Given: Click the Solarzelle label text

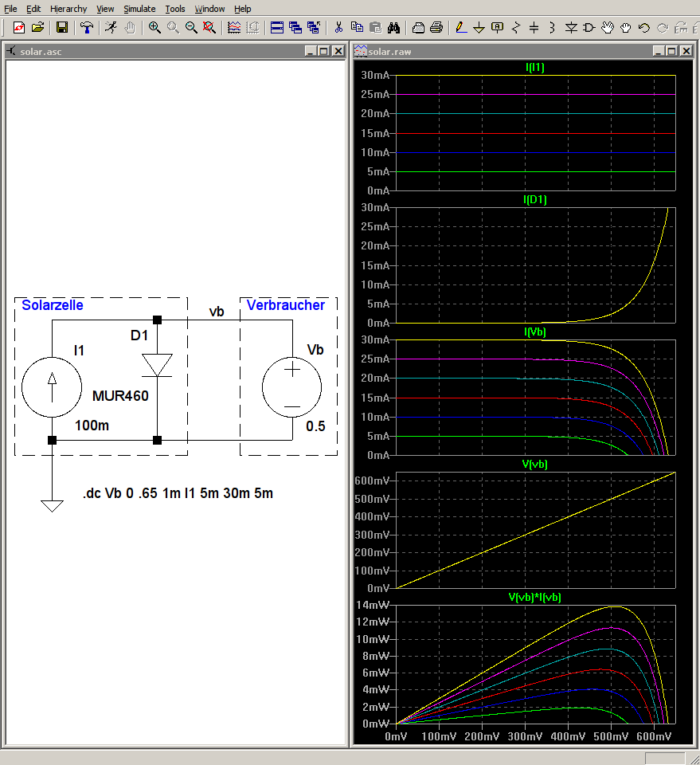Looking at the screenshot, I should (x=53, y=305).
